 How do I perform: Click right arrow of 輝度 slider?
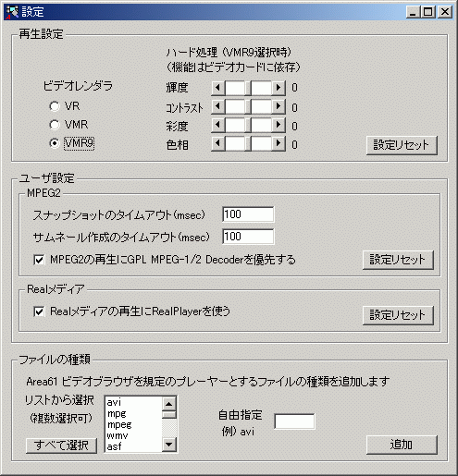(x=279, y=88)
